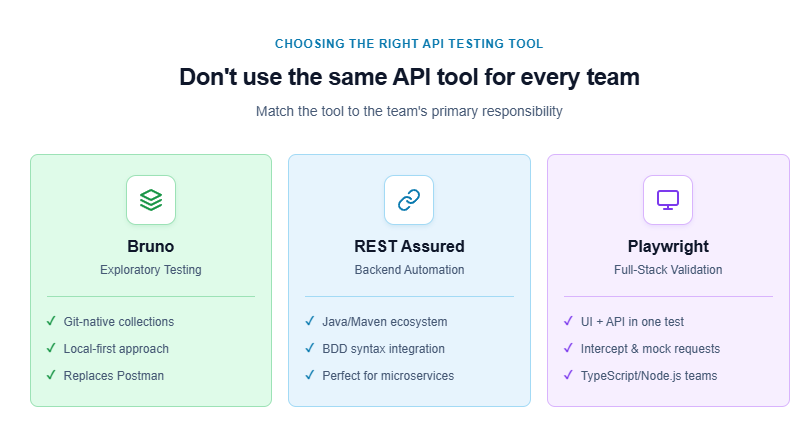Click checkmark beside Perfect for microservices
Image resolution: width=807 pixels, height=434 pixels.
pyautogui.click(x=310, y=375)
